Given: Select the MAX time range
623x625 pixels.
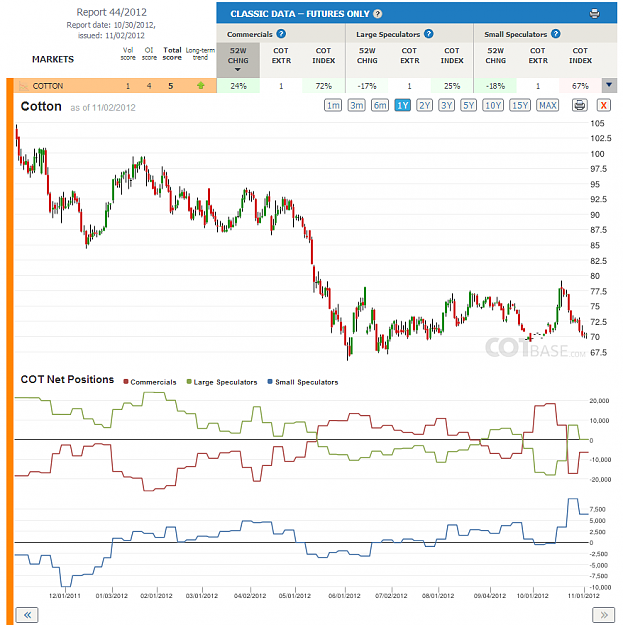Looking at the screenshot, I should click(547, 105).
